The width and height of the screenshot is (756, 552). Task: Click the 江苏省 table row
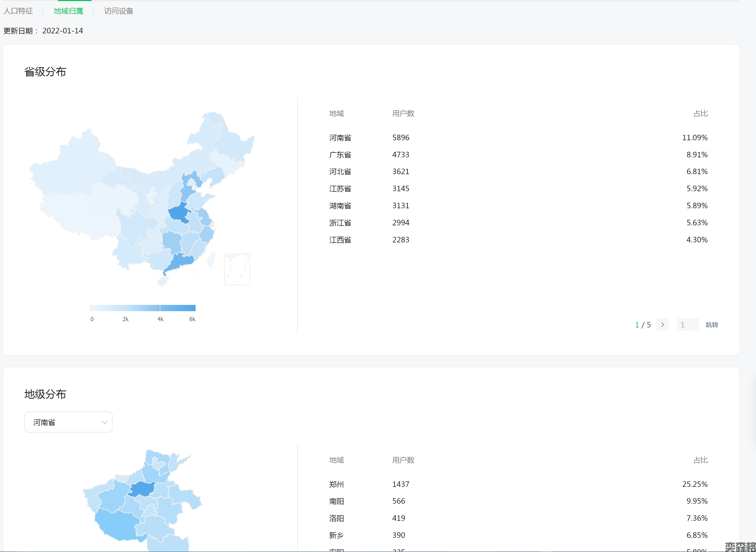(x=340, y=189)
